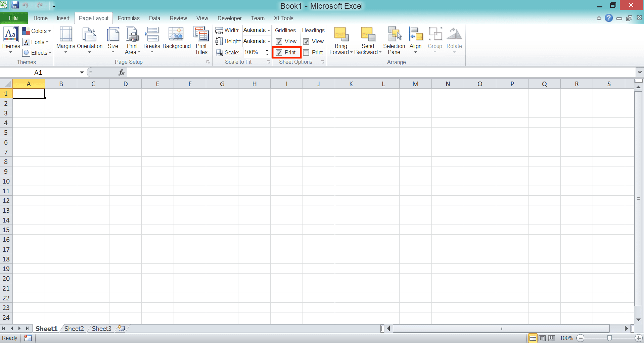Screen dimensions: 644x343
Task: Increase the Scale stepper value
Action: (267, 50)
